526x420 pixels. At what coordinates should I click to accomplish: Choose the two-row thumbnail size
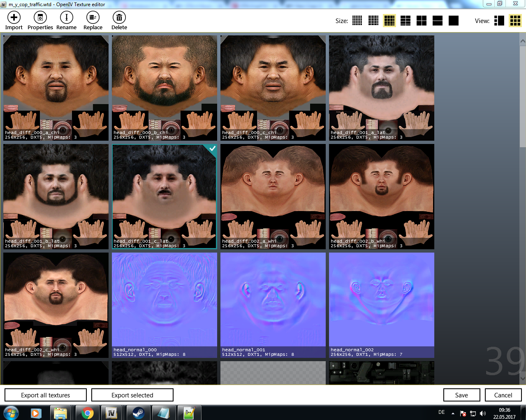pyautogui.click(x=437, y=21)
